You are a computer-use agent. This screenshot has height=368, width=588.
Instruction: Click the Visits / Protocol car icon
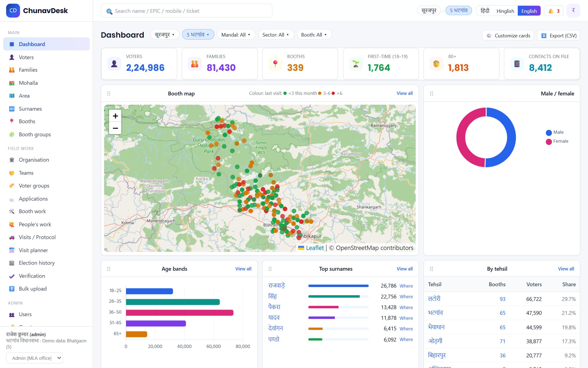click(12, 237)
